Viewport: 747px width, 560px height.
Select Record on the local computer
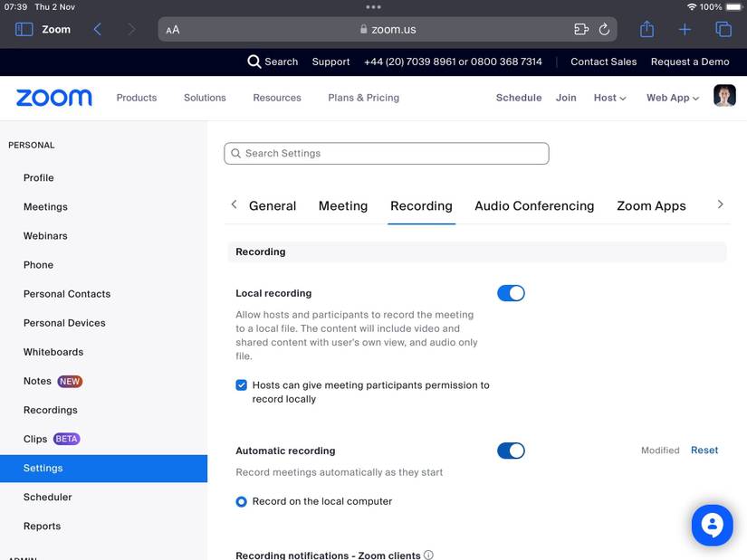[x=242, y=501]
